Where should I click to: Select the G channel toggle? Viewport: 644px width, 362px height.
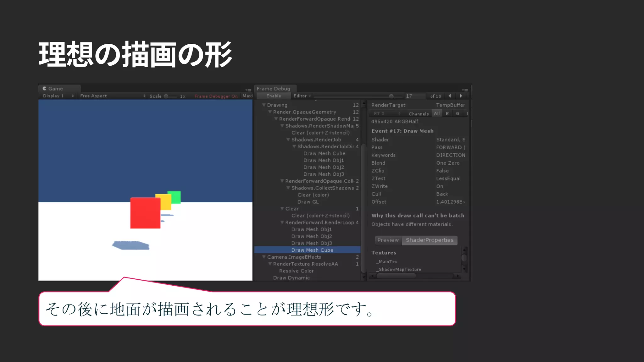[x=458, y=113]
